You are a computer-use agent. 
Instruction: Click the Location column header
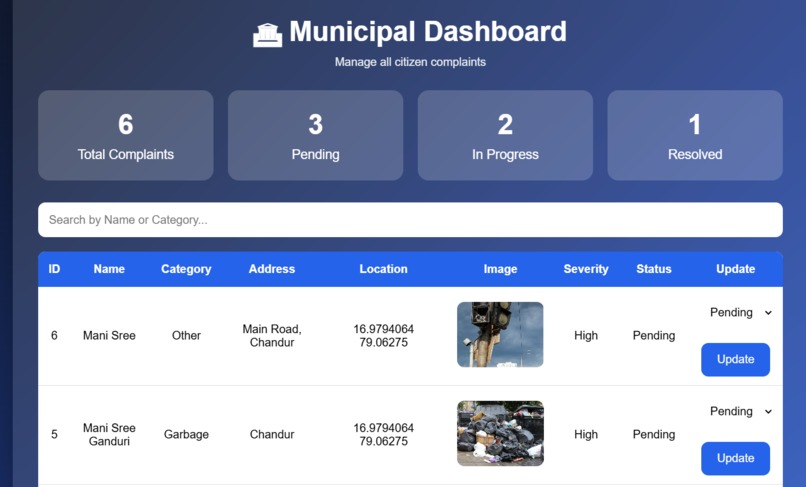click(383, 269)
